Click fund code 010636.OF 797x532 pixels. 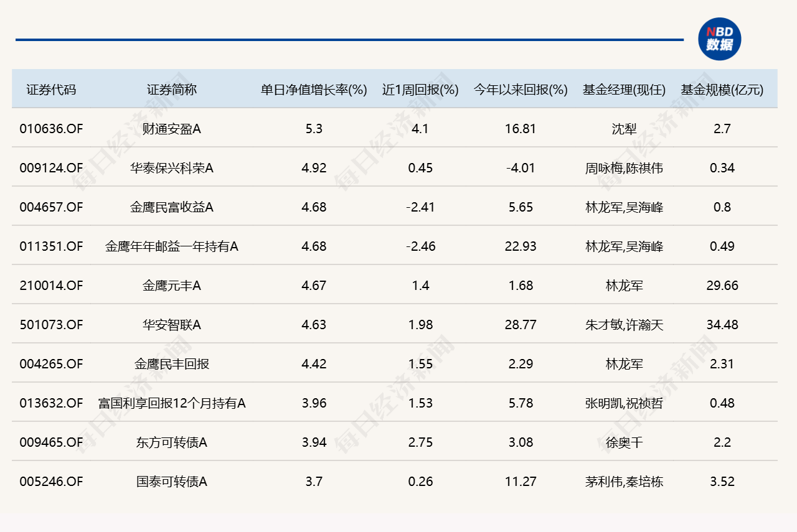tap(51, 129)
